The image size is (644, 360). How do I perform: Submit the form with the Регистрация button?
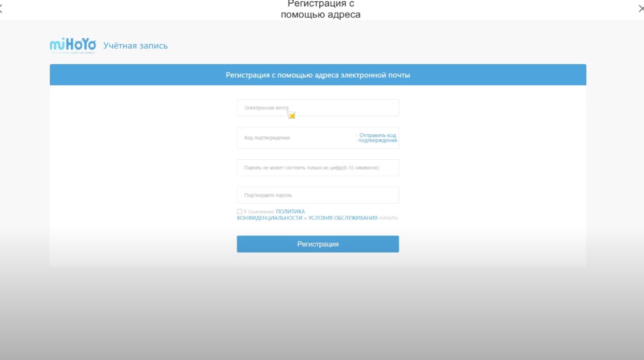(x=318, y=244)
